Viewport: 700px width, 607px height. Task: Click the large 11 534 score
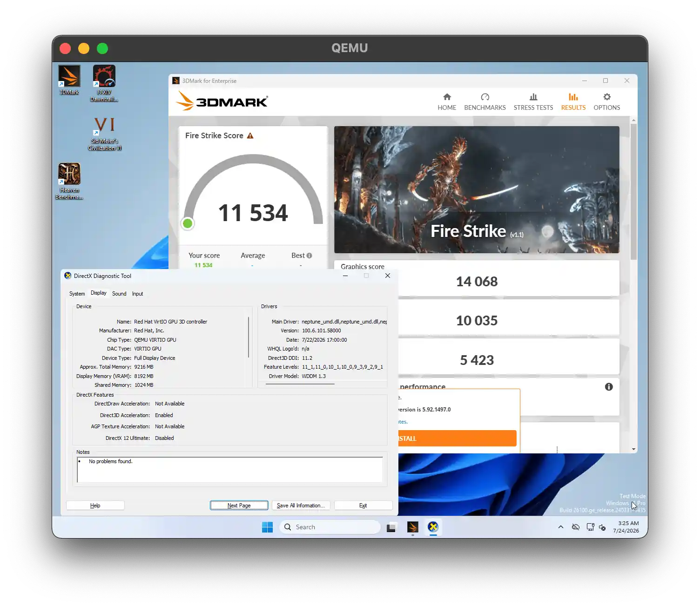point(253,213)
